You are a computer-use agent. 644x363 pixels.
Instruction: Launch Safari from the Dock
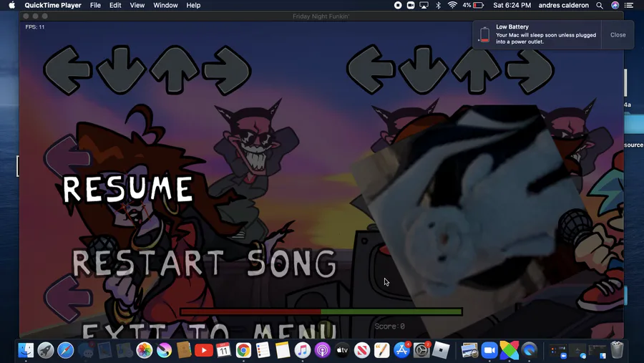tap(65, 350)
